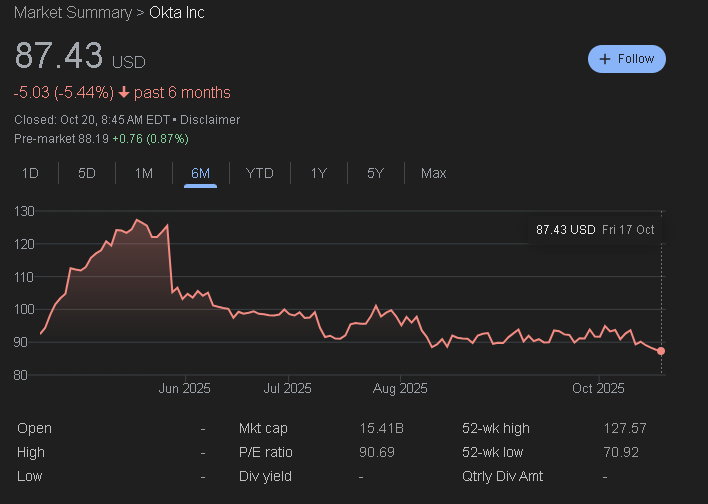Click the -5.03 (-5.44%) change text
This screenshot has width=708, height=504.
(64, 93)
